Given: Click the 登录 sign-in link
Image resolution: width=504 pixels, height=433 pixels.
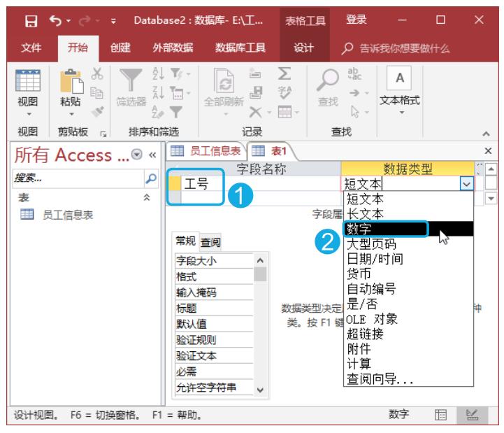Looking at the screenshot, I should (x=356, y=20).
